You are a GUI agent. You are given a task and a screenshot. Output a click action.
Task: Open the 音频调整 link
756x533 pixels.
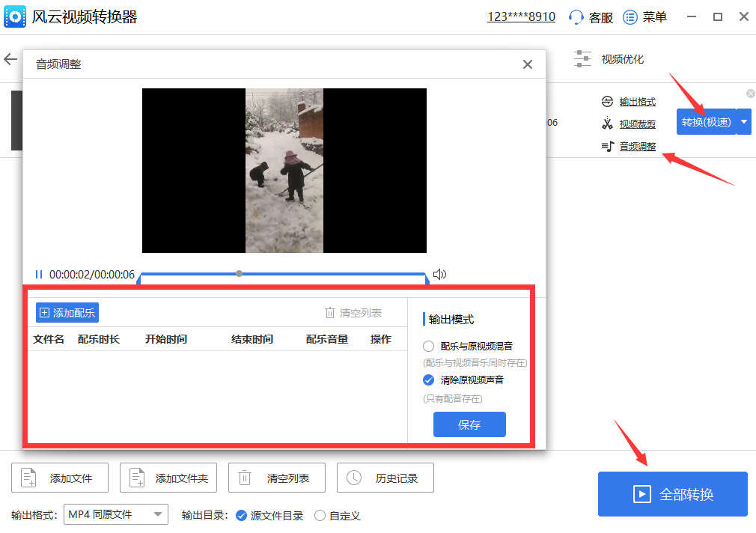[638, 147]
